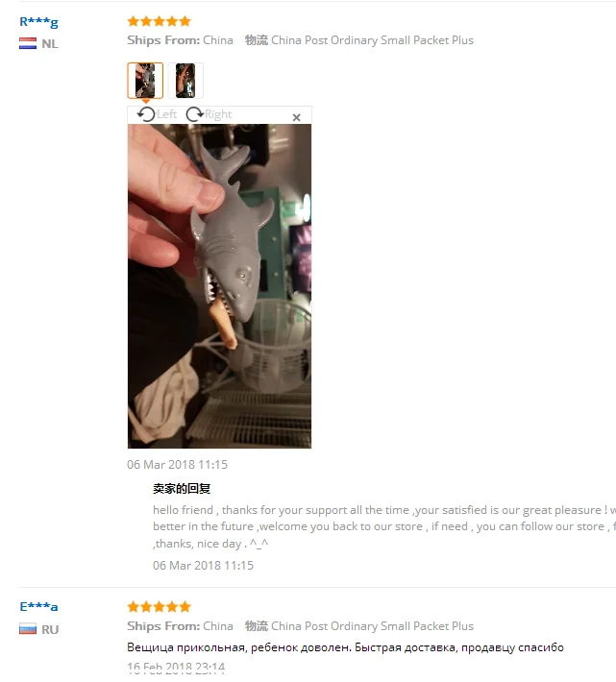The image size is (616, 682).
Task: Click the rotate Left arrow icon
Action: point(146,114)
